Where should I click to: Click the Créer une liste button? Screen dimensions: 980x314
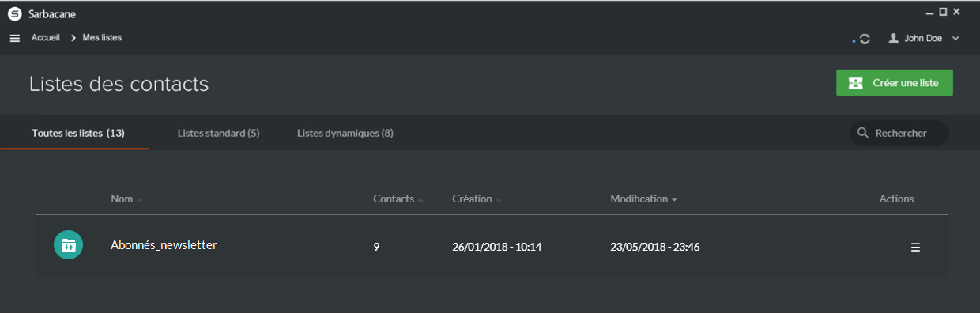[x=895, y=83]
